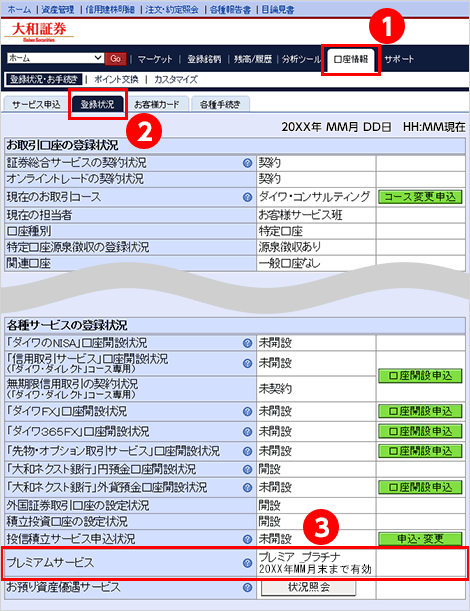Click the オンライントレードの契約状況 label

[x=75, y=179]
